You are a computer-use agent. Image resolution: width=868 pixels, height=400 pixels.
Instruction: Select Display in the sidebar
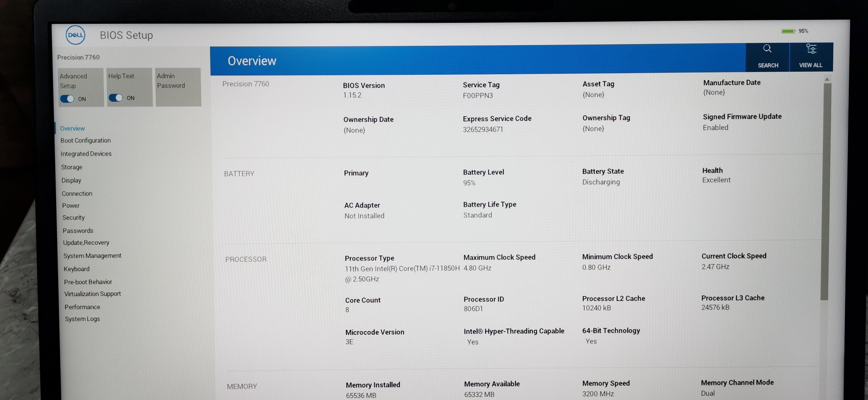pos(71,180)
